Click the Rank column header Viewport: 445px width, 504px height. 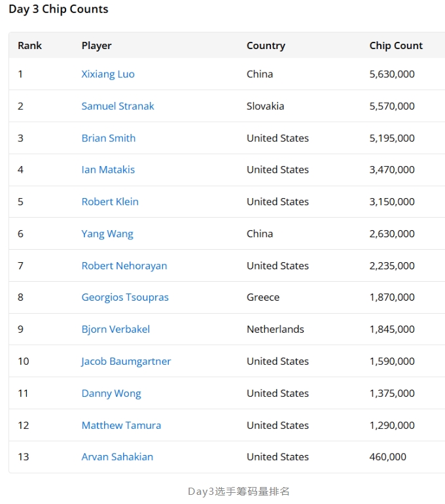pyautogui.click(x=29, y=46)
